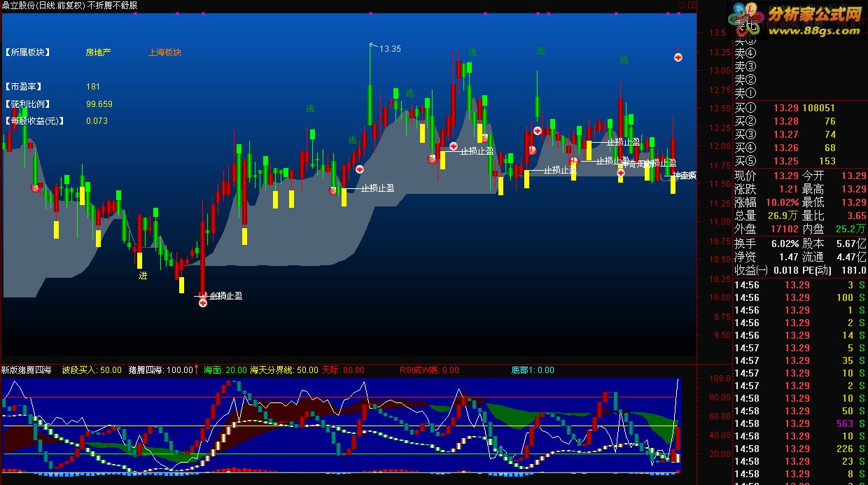The height and width of the screenshot is (485, 868).
Task: Click the PE(动) value 181.0
Action: (854, 271)
